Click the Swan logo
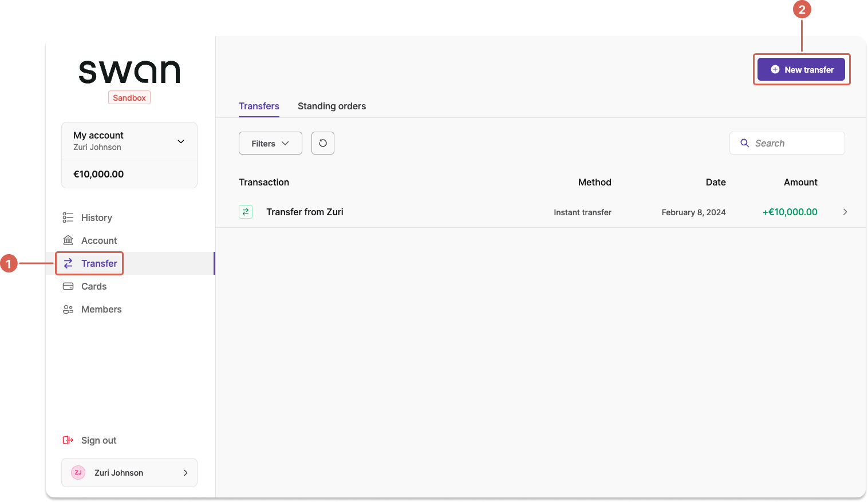 pos(129,72)
